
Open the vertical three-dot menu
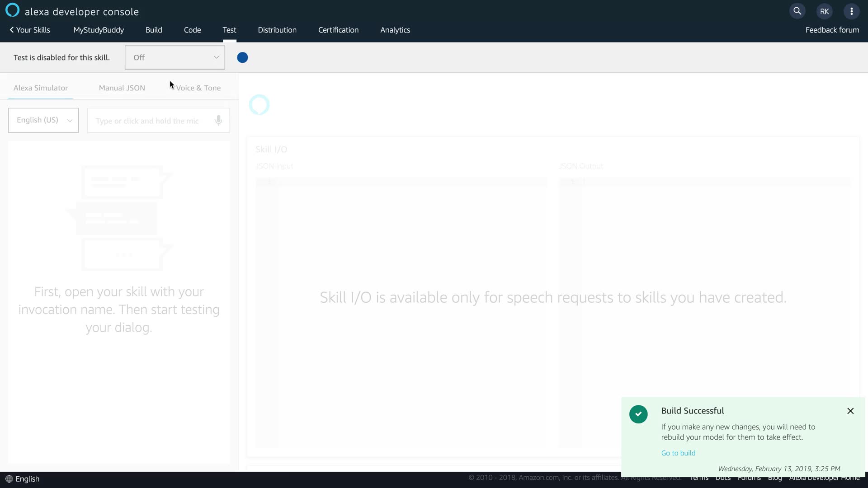tap(851, 11)
